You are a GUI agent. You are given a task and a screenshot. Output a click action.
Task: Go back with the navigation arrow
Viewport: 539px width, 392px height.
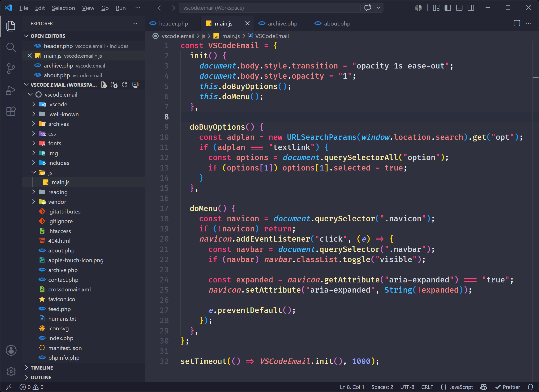click(x=161, y=8)
